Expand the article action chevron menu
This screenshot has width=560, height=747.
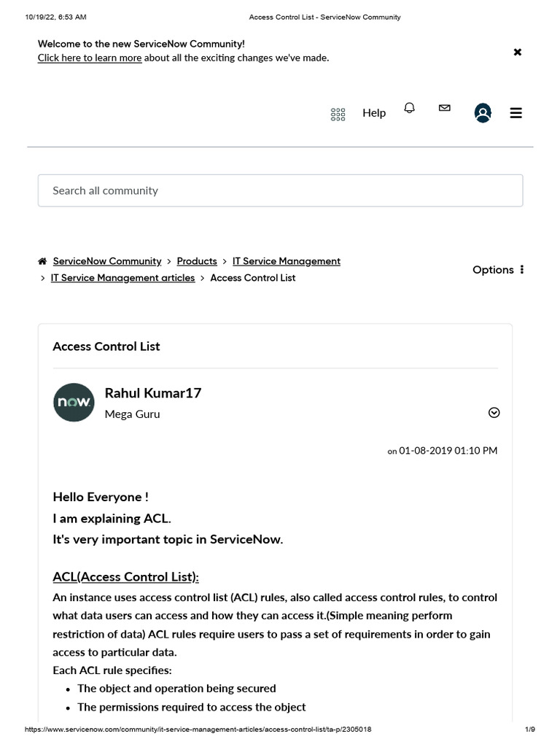pos(494,413)
